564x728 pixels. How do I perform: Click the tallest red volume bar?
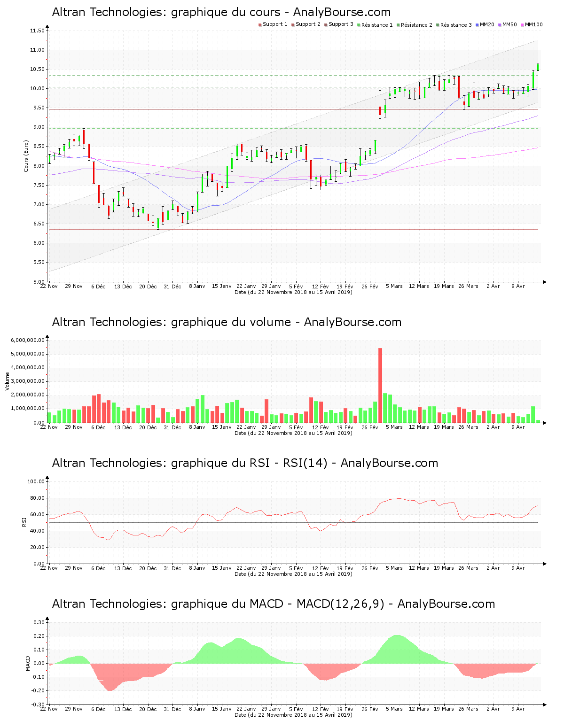(x=380, y=385)
